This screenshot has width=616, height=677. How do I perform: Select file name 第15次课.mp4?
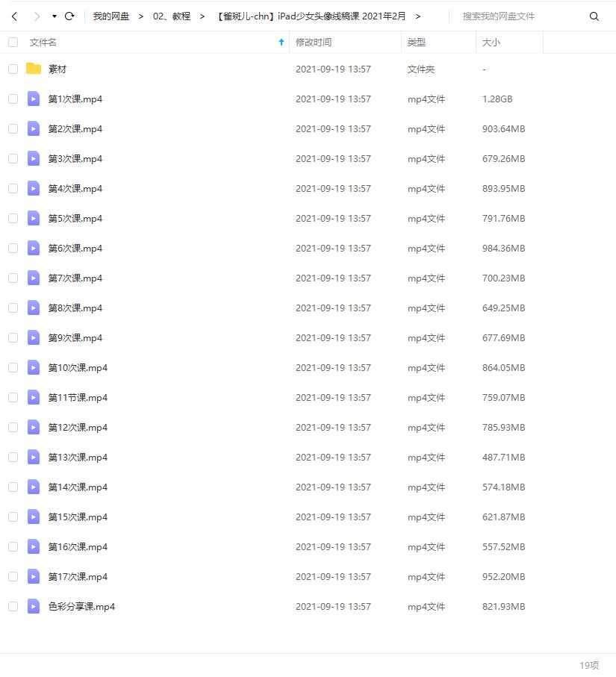[78, 517]
